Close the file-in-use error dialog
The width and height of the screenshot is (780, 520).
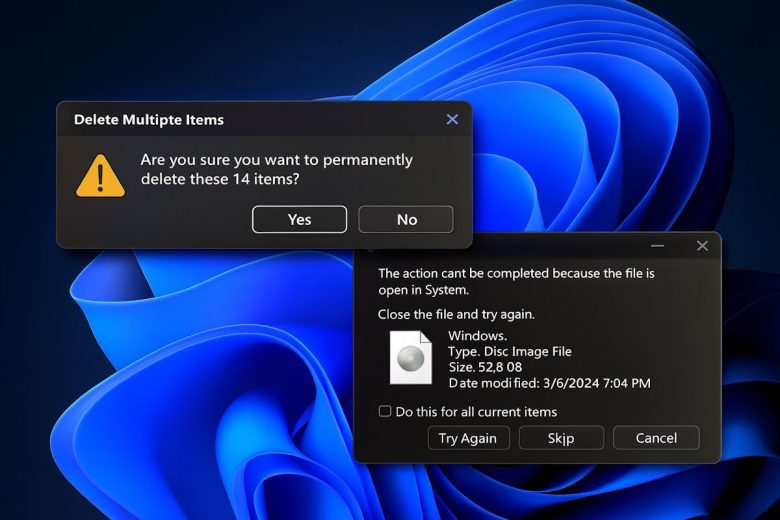pyautogui.click(x=702, y=246)
